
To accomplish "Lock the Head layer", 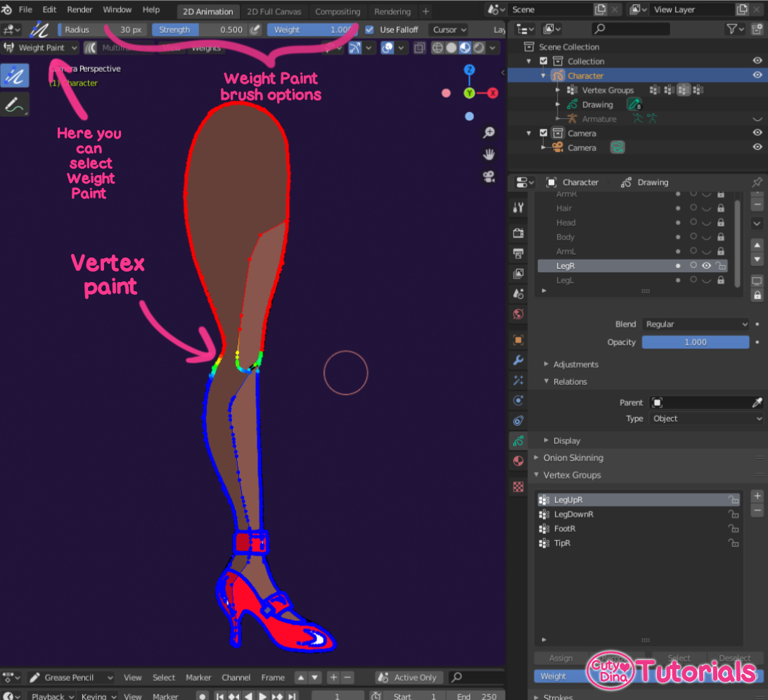I will point(719,222).
